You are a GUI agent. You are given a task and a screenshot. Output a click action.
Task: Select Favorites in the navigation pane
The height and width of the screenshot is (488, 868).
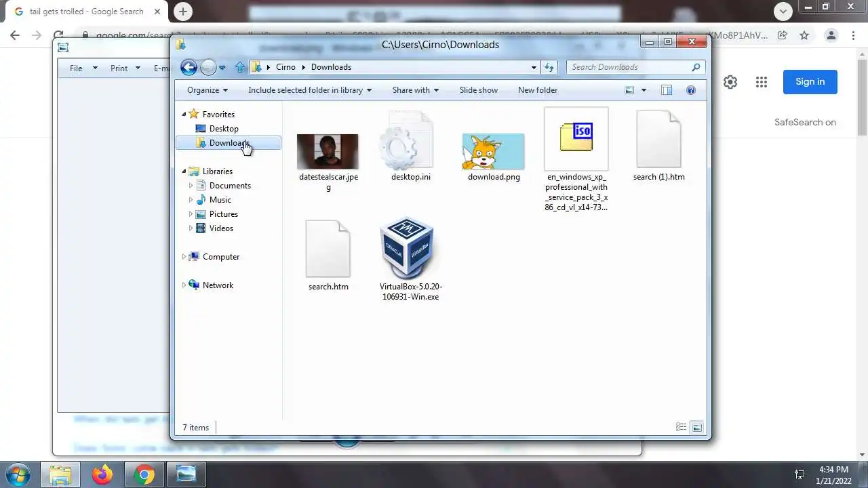tap(218, 115)
